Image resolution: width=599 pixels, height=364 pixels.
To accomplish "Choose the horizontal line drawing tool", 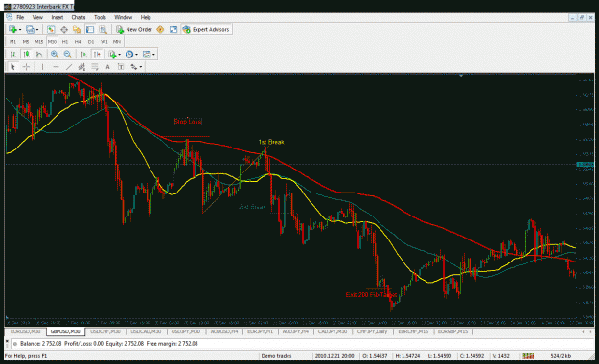I will pyautogui.click(x=56, y=67).
